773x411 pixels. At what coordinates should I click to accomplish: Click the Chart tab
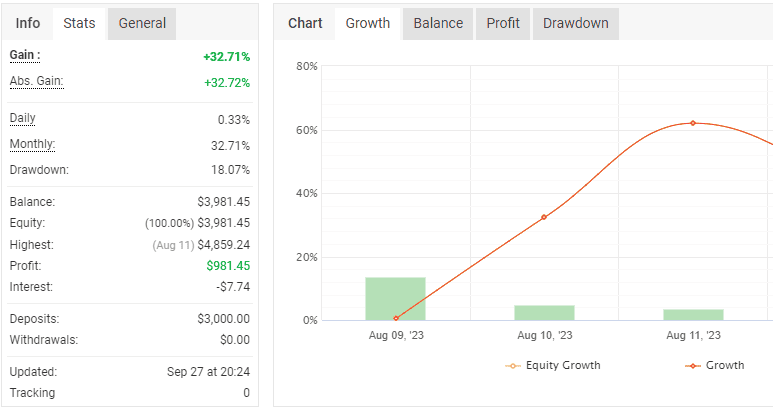[304, 23]
